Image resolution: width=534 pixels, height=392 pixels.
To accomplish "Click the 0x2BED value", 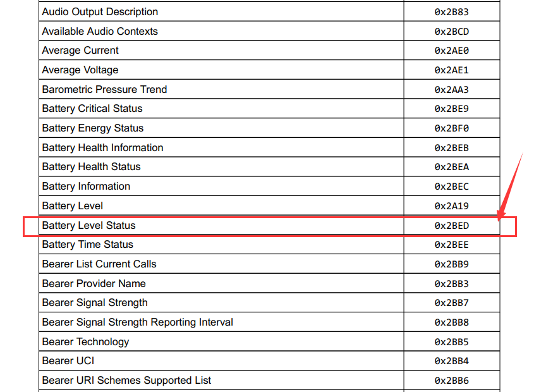I will coord(452,226).
